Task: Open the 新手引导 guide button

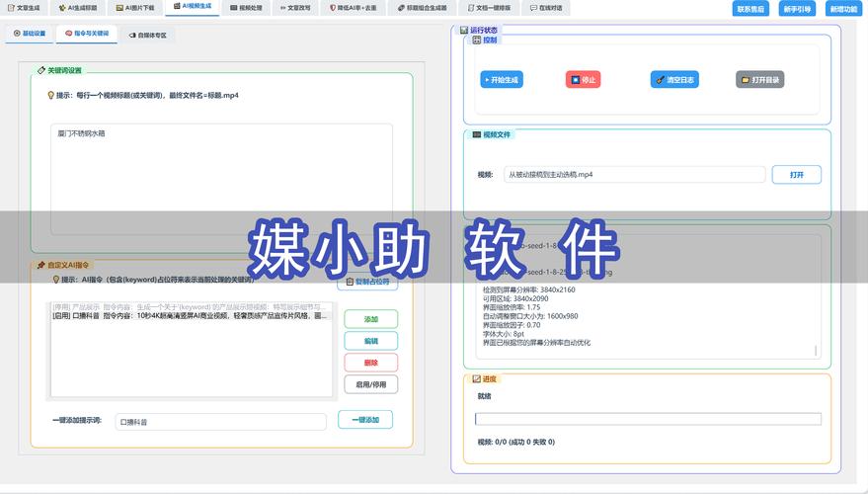Action: tap(796, 9)
